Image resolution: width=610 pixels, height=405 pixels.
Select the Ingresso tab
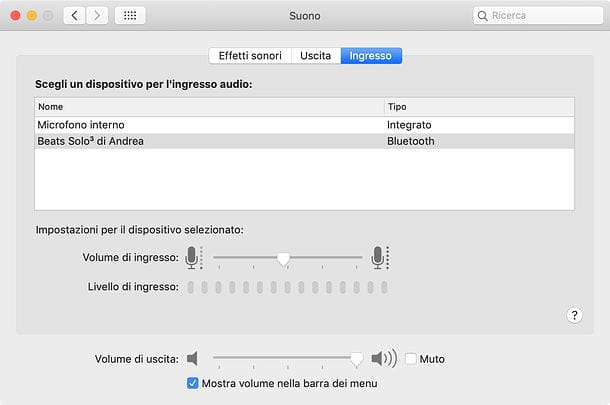(371, 56)
